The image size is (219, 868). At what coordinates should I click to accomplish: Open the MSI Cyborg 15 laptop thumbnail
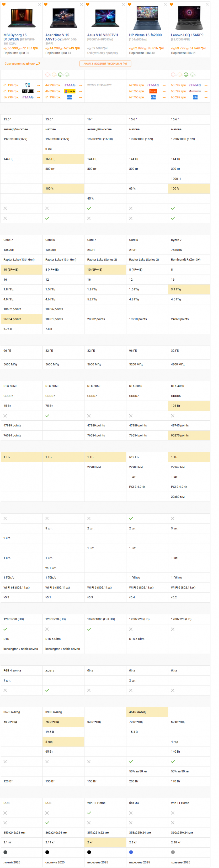coord(21,19)
